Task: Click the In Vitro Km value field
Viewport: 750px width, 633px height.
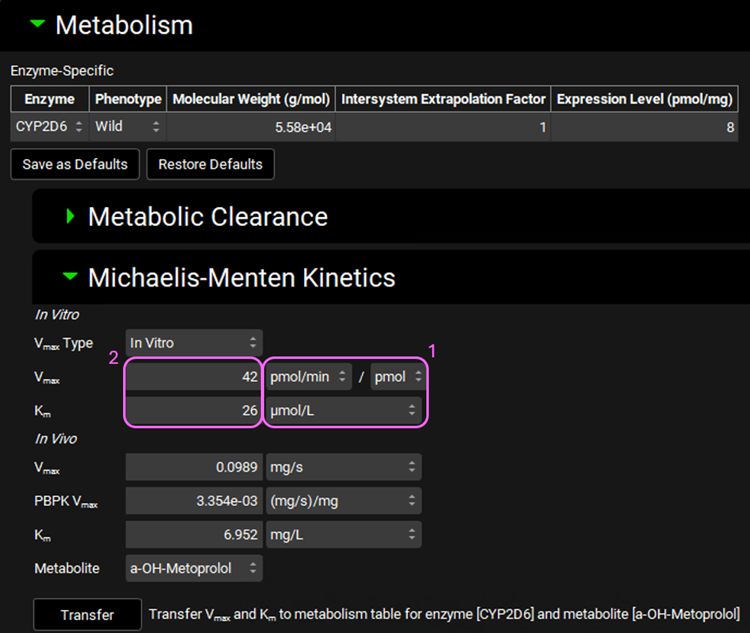Action: tap(194, 410)
